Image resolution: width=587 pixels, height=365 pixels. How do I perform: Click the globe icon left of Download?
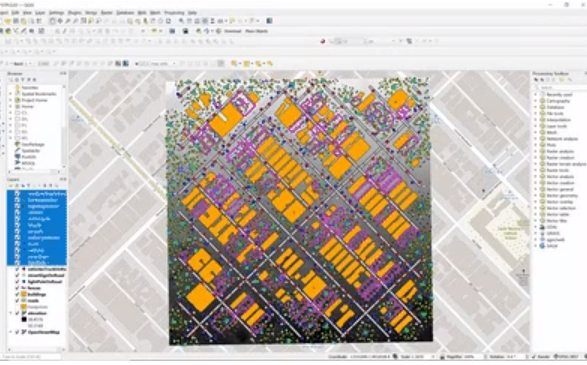(219, 31)
